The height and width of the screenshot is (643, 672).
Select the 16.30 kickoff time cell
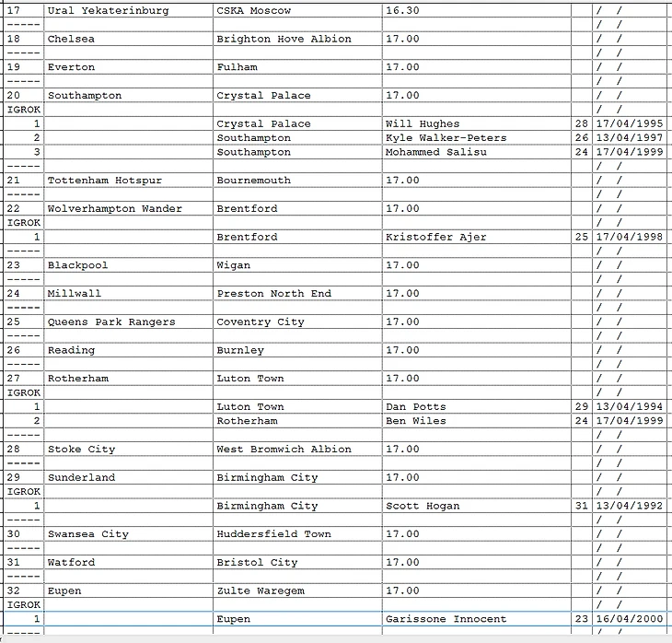pos(402,11)
